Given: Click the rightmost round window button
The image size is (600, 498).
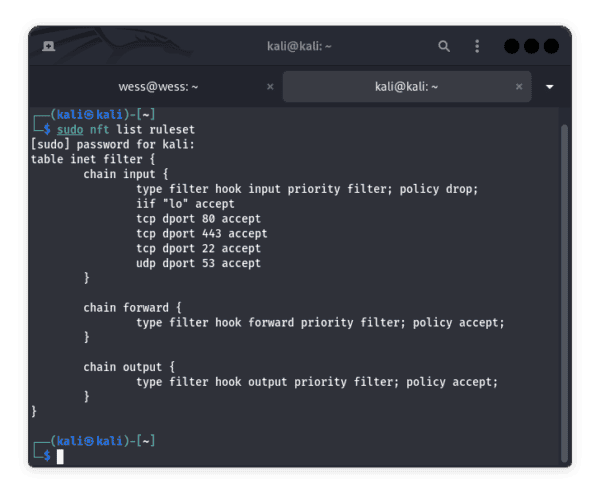Looking at the screenshot, I should tap(551, 46).
